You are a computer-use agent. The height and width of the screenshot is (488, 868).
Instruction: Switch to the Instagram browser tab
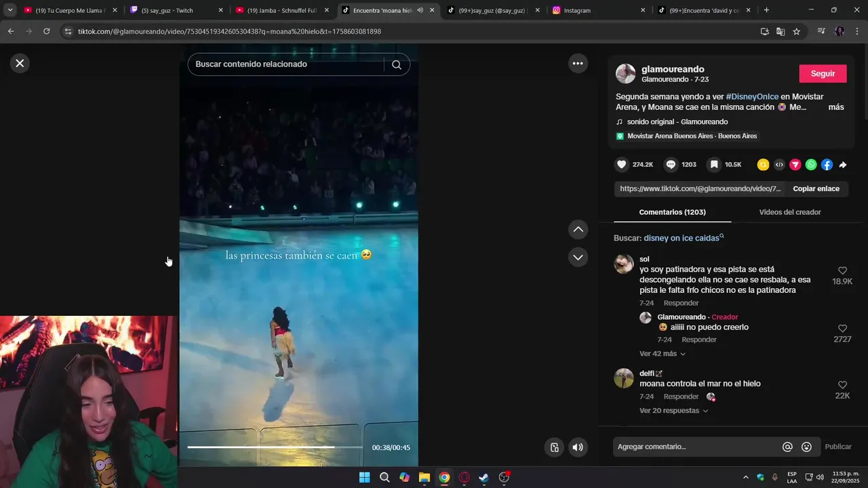pos(598,10)
